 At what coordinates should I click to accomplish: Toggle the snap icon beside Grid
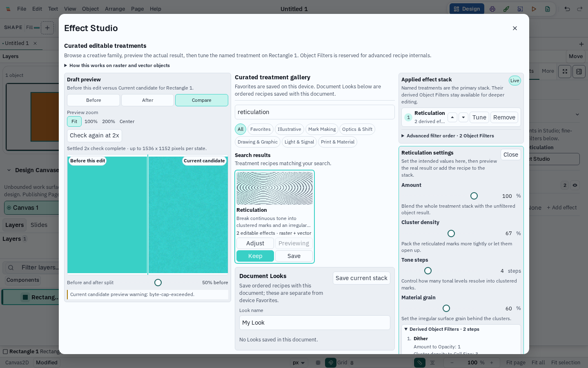coord(331,363)
